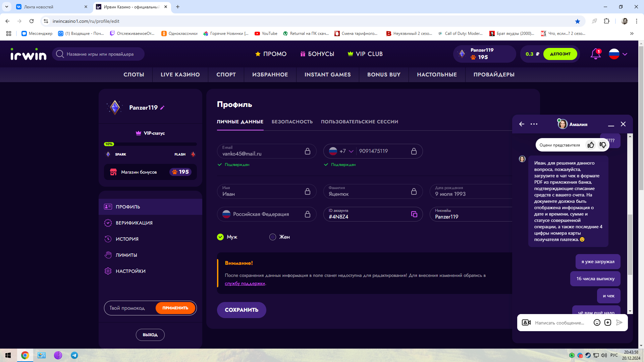Focus the Твой промокод input field
644x362 pixels.
[x=130, y=308]
